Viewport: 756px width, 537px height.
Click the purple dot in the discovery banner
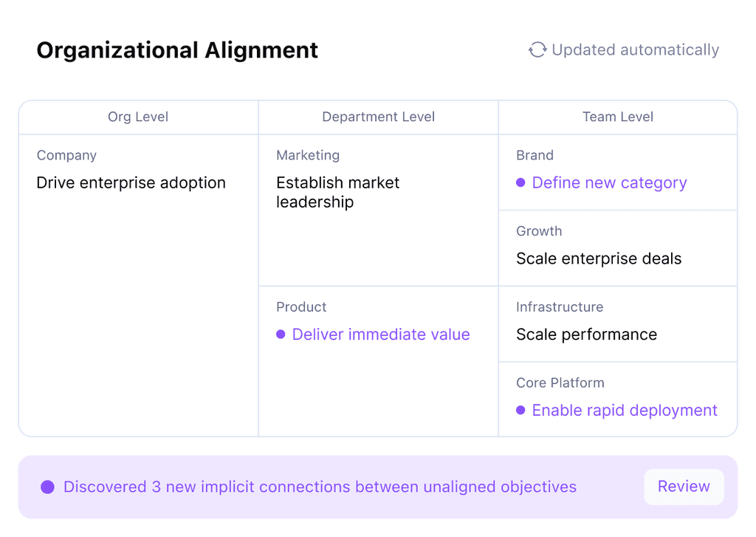pos(47,486)
